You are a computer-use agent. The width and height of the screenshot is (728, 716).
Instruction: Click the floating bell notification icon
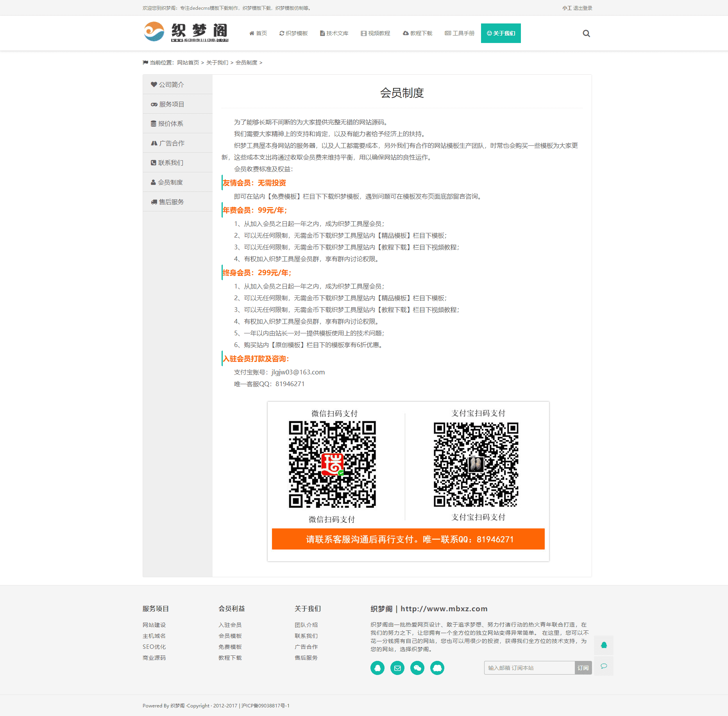[x=604, y=645]
